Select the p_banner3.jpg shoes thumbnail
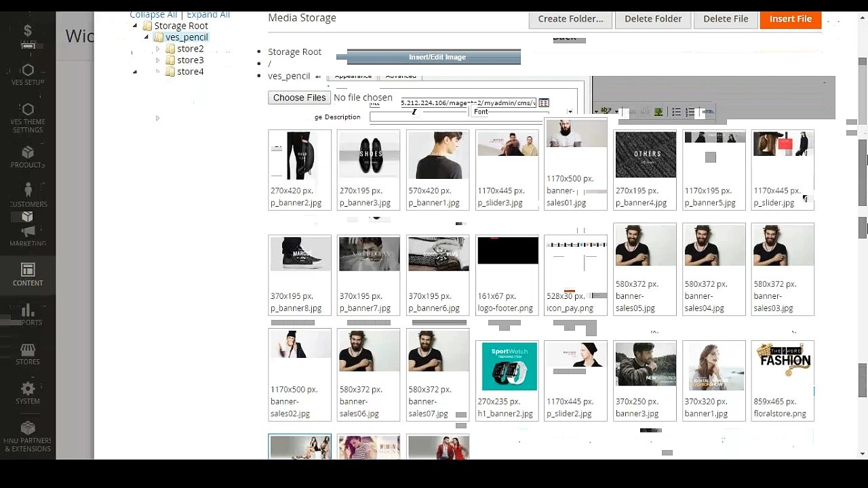Image resolution: width=868 pixels, height=488 pixels. (x=369, y=170)
